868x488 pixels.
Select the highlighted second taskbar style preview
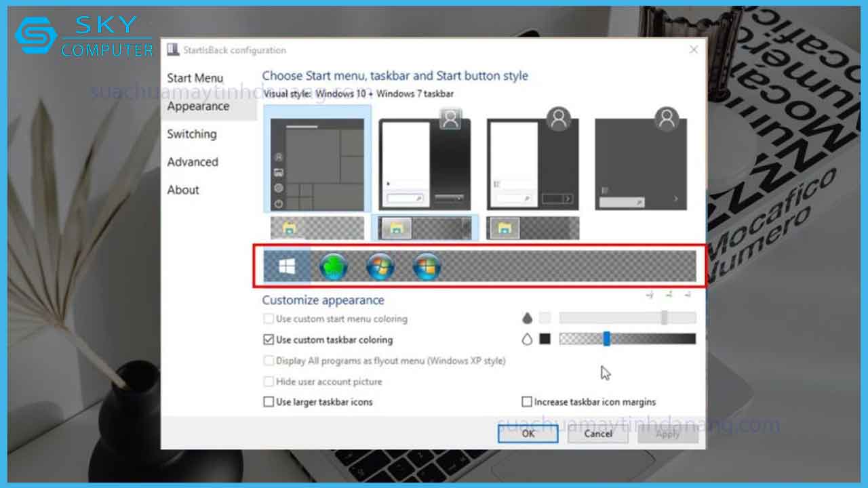[x=425, y=228]
